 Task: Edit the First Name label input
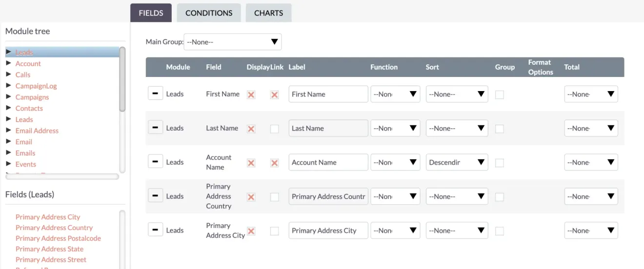328,94
